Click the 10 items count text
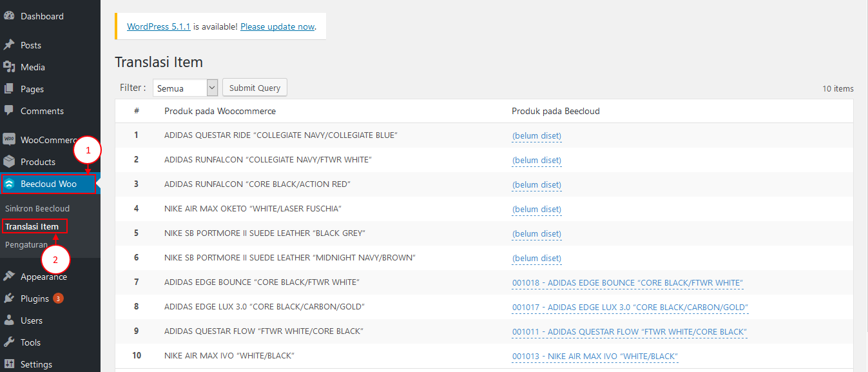Image resolution: width=868 pixels, height=372 pixels. (838, 89)
